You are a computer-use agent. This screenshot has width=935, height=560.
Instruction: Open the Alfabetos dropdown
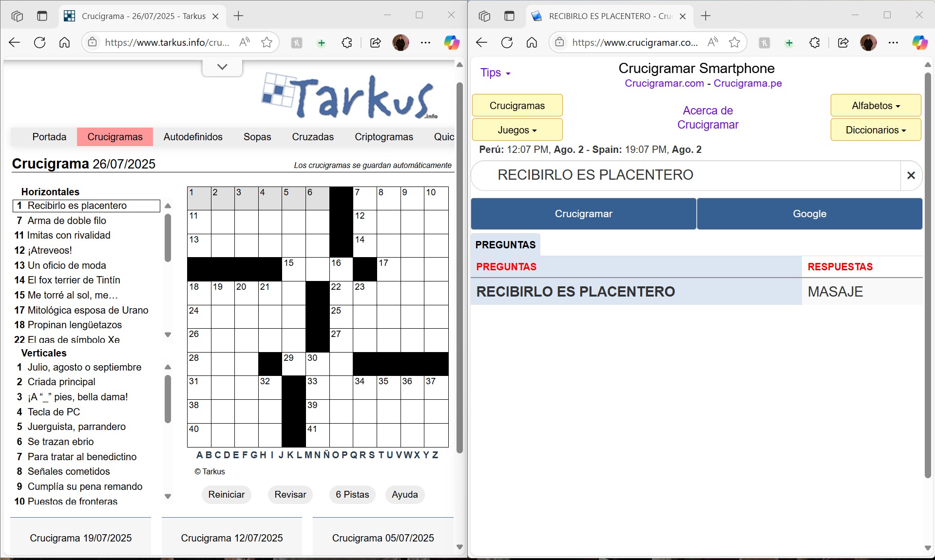875,106
